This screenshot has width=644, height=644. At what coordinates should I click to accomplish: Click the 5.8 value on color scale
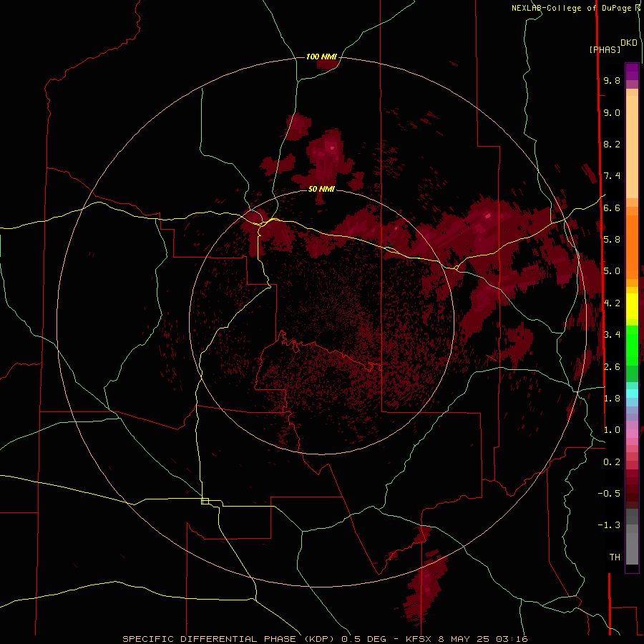(x=612, y=240)
